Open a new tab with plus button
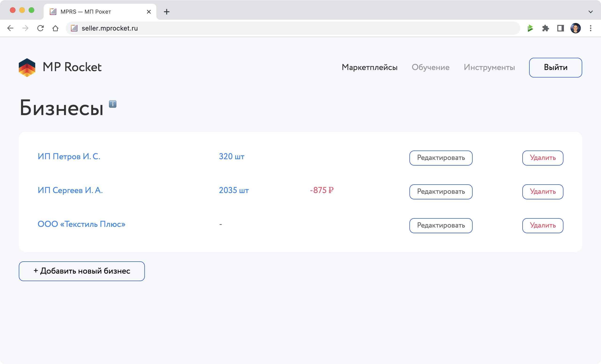This screenshot has width=601, height=364. point(167,12)
